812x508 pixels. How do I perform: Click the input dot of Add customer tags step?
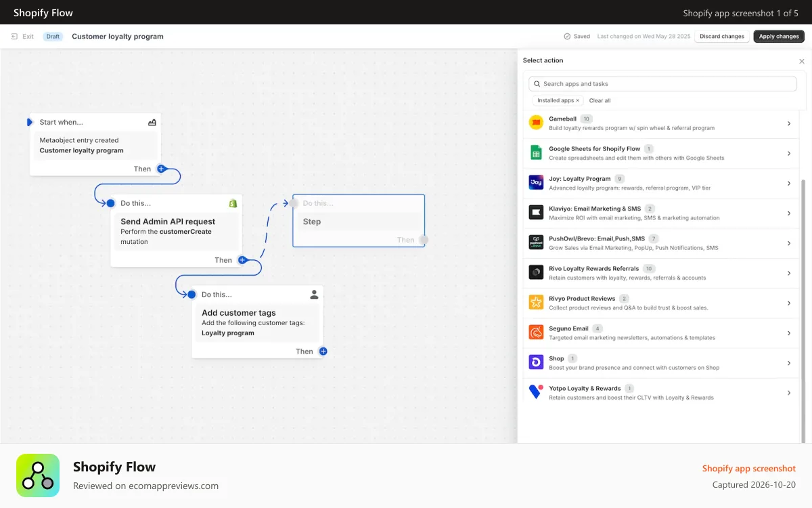click(x=191, y=295)
